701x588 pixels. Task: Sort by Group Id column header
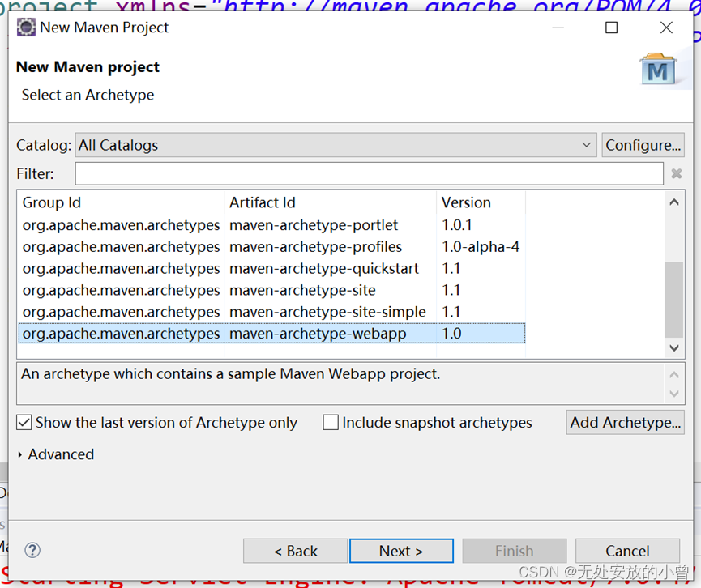(121, 202)
